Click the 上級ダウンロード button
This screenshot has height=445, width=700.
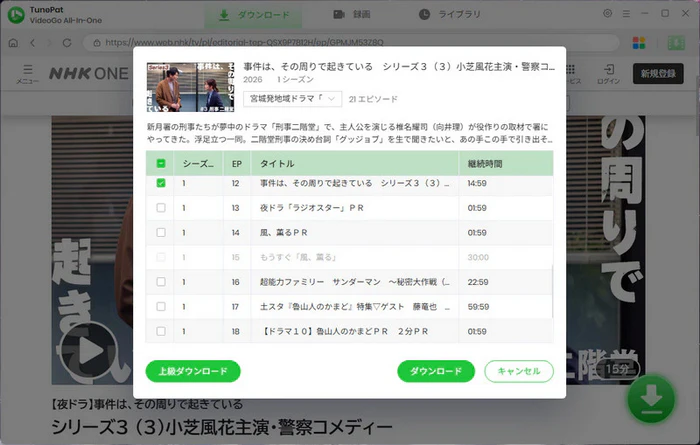point(193,371)
